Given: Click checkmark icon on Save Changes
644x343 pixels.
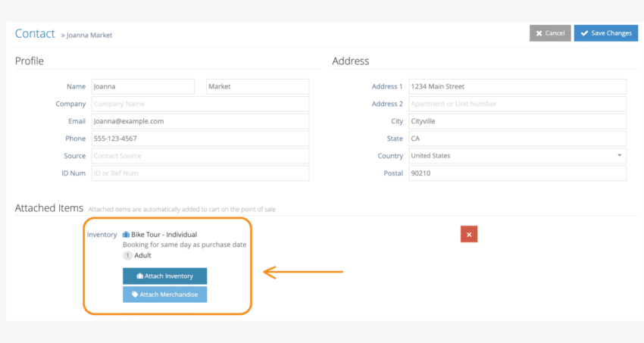Looking at the screenshot, I should 584,33.
